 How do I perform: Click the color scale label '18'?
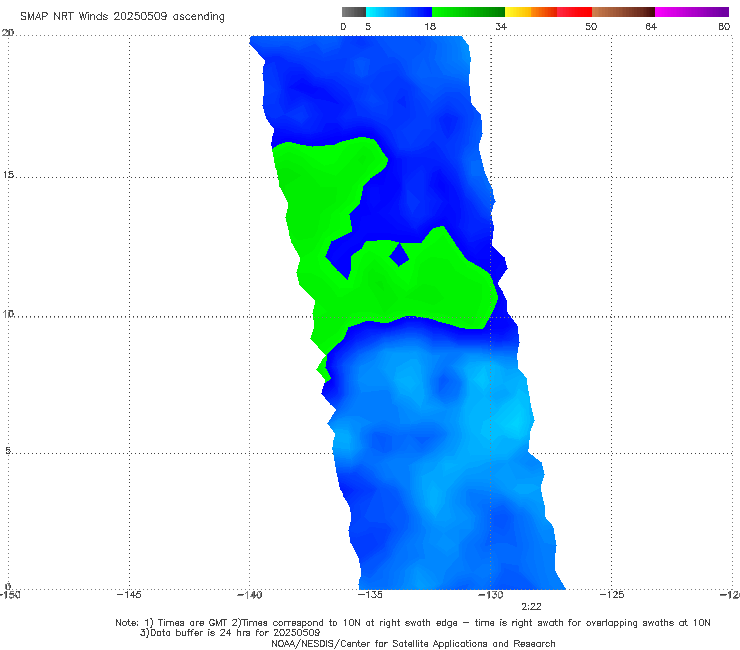pos(430,26)
